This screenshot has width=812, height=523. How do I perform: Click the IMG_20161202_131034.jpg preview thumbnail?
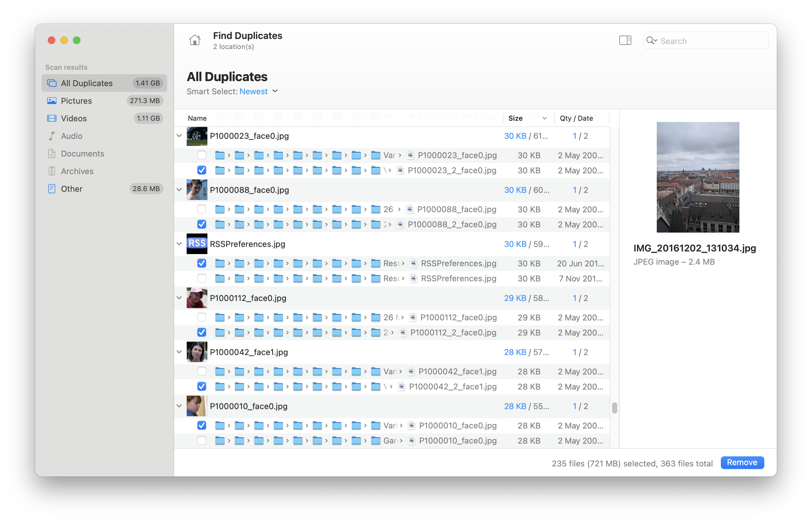click(698, 178)
